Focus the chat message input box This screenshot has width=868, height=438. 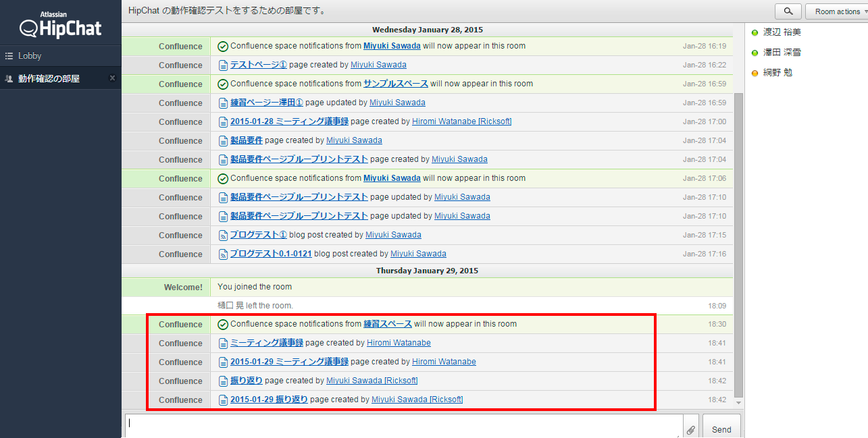(403, 427)
